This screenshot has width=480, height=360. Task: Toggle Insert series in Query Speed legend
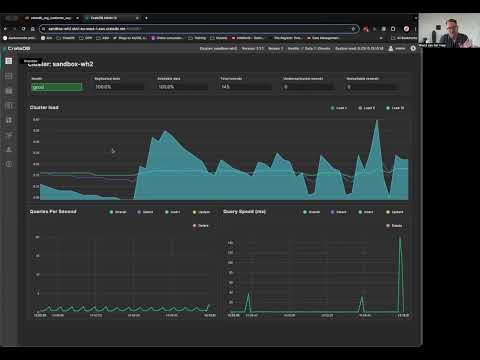point(366,212)
